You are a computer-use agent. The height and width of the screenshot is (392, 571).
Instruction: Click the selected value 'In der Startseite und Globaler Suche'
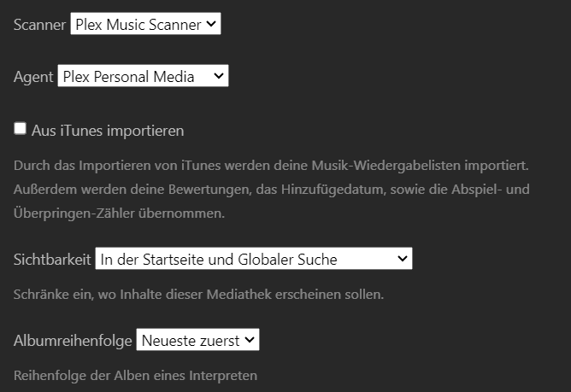pos(218,259)
